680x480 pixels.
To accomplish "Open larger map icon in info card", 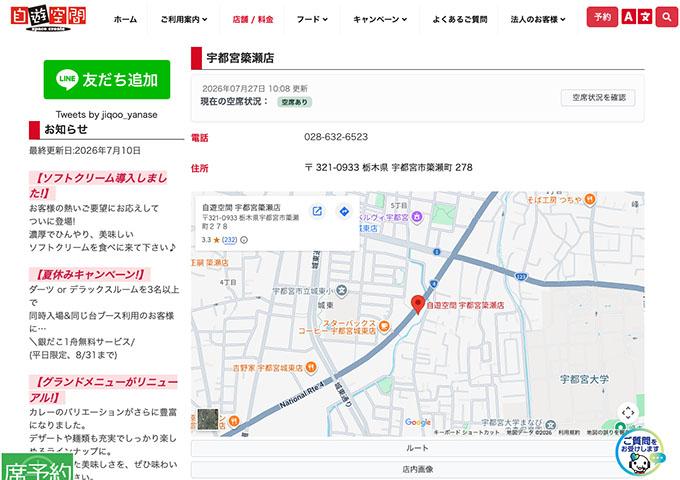I will [x=317, y=211].
